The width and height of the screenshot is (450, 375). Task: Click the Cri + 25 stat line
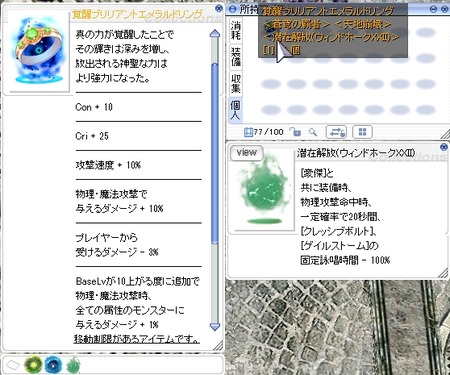(x=92, y=136)
